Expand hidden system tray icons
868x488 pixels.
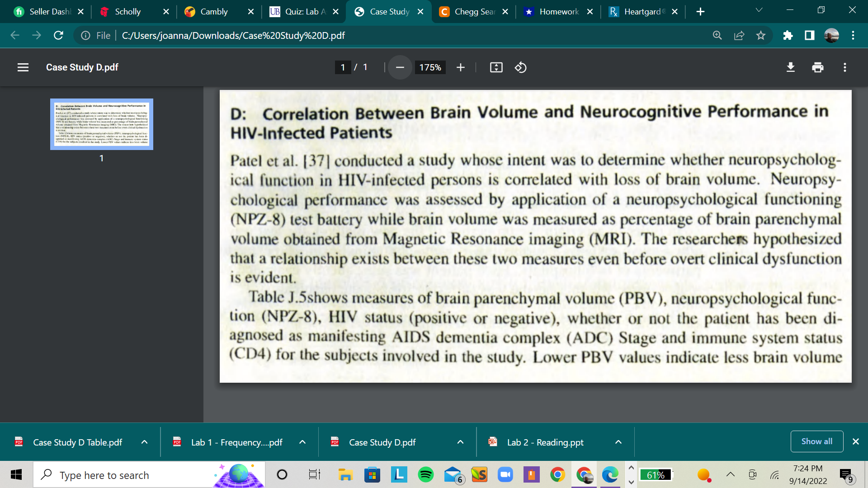(x=730, y=475)
